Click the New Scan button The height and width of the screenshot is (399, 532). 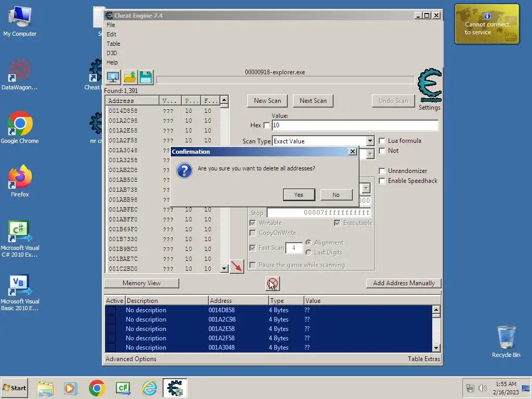click(268, 101)
